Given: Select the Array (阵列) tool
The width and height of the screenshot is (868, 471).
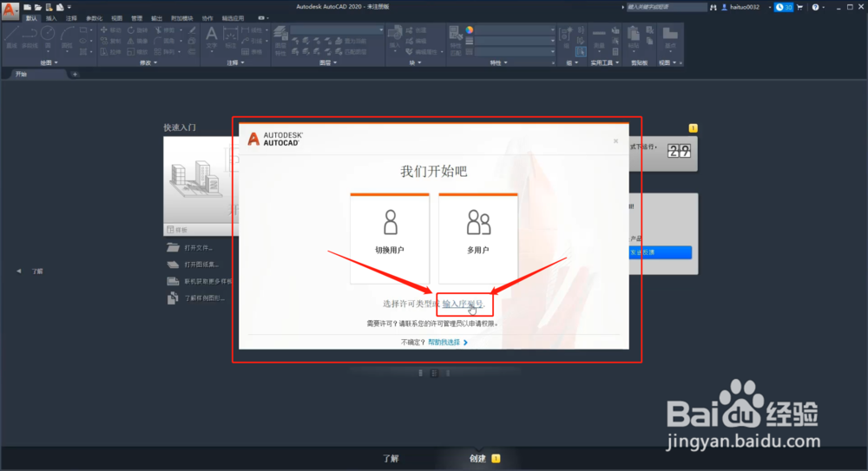Looking at the screenshot, I should 164,51.
